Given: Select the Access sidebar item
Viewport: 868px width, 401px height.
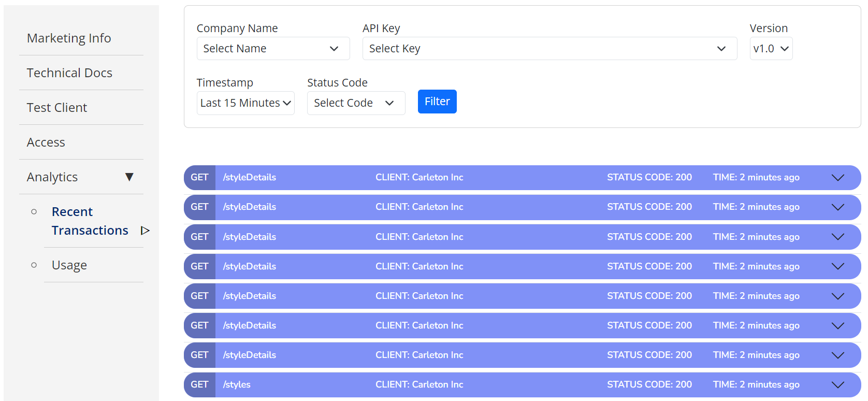Looking at the screenshot, I should (46, 142).
